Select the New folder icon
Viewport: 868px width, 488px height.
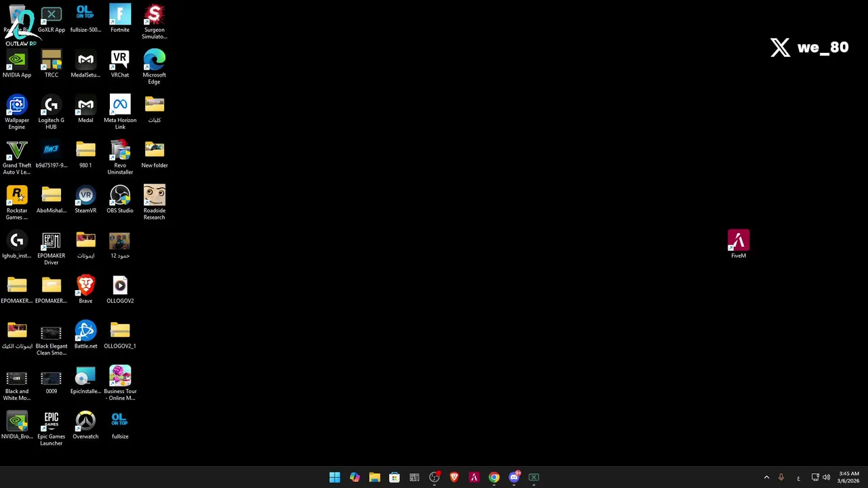point(155,155)
